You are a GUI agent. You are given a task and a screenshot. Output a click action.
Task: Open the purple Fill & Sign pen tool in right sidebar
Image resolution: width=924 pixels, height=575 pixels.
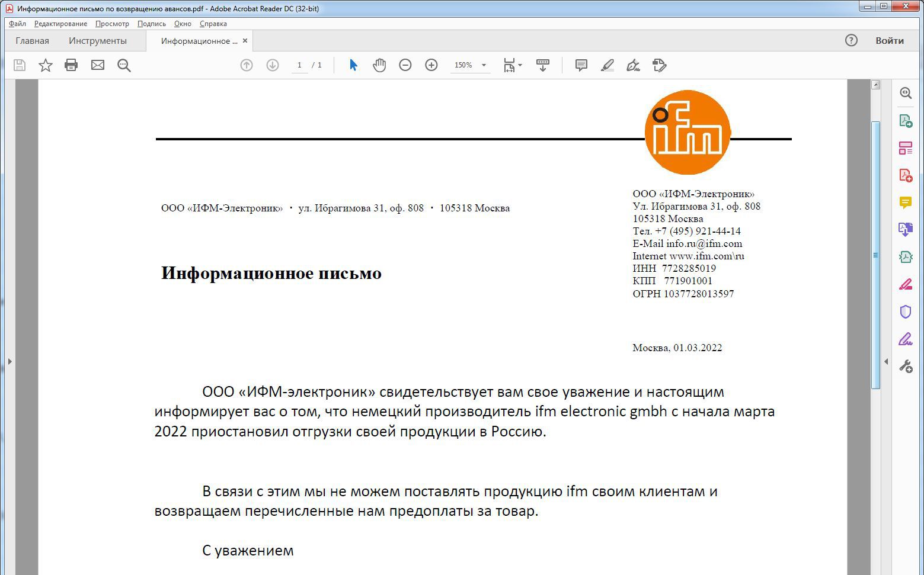coord(906,339)
